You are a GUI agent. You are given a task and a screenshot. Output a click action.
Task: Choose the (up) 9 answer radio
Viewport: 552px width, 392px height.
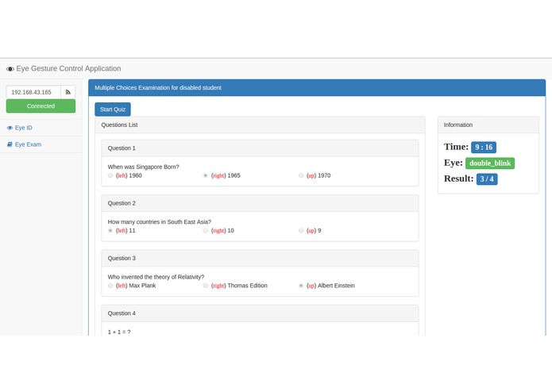point(301,231)
